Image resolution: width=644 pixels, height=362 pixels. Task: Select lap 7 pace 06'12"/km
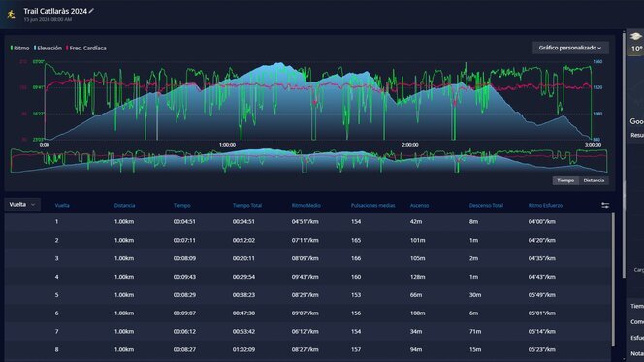pos(306,332)
